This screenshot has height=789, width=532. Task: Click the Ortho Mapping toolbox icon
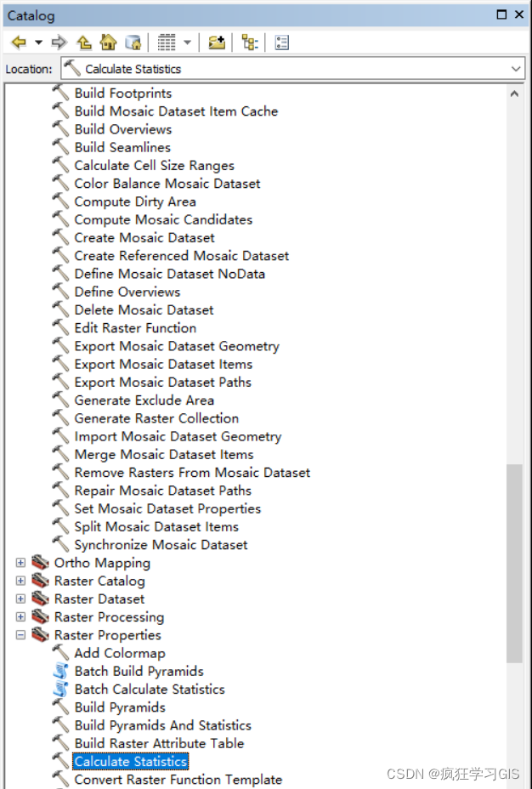pos(40,563)
